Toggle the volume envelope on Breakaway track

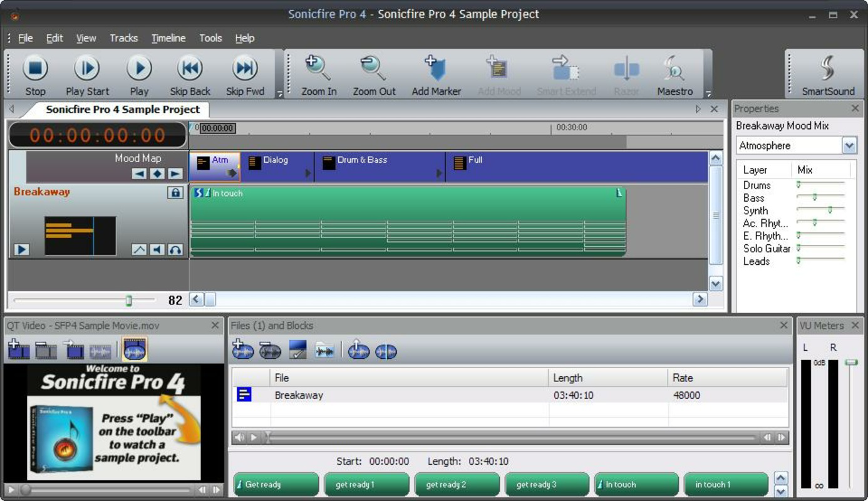coord(139,250)
